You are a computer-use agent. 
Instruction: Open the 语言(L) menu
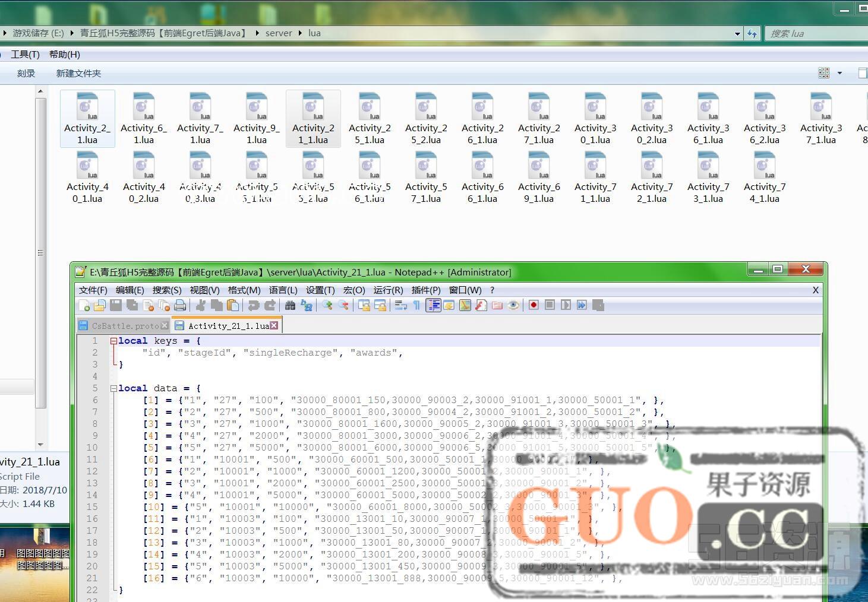click(x=283, y=290)
